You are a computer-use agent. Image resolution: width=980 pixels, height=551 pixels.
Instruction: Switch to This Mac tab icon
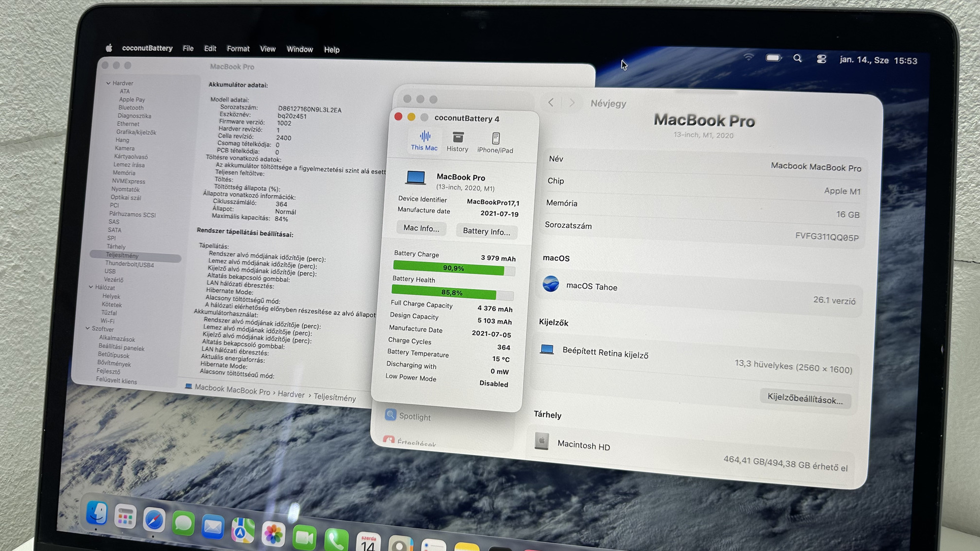[x=424, y=136]
